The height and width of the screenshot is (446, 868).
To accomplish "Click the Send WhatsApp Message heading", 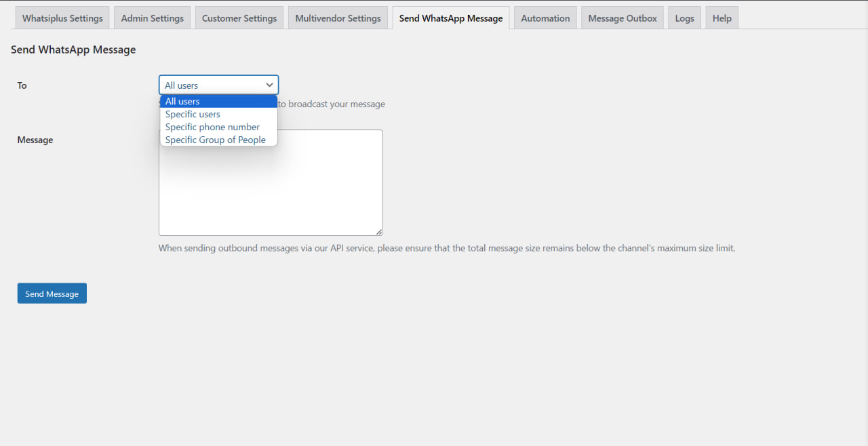I will (x=73, y=49).
